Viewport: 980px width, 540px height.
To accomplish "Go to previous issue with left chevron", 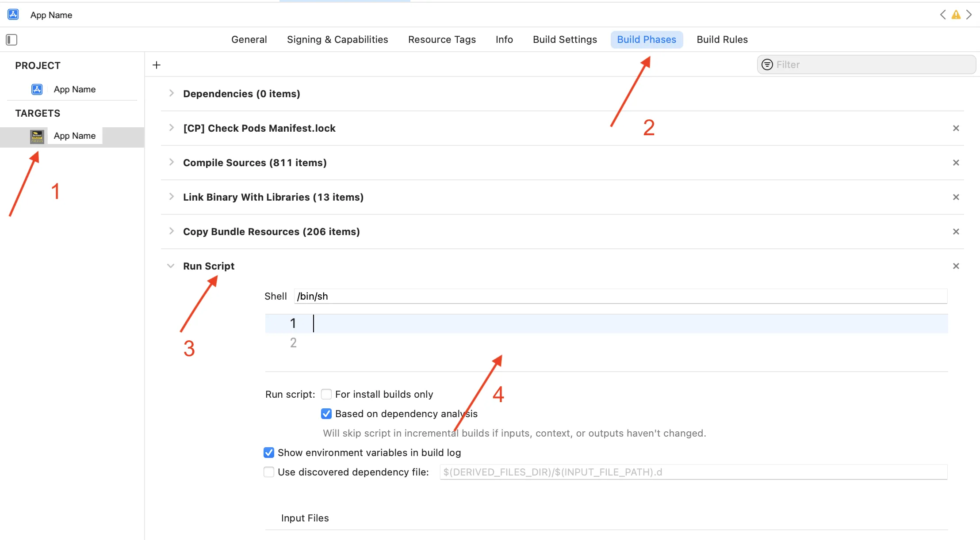I will tap(942, 15).
